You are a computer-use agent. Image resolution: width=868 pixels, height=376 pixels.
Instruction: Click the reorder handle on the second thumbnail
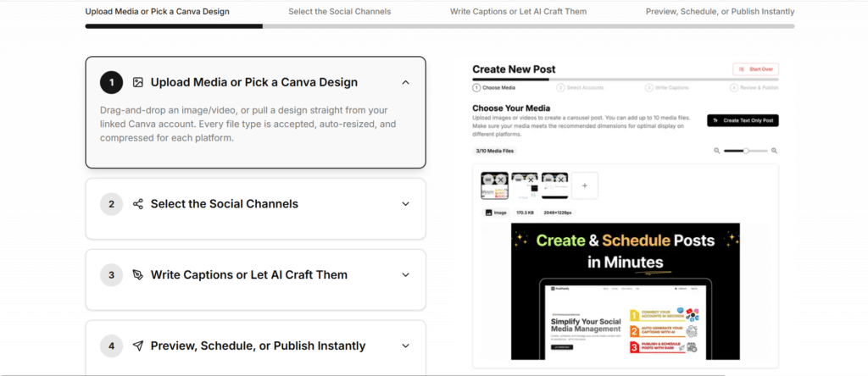coord(518,180)
